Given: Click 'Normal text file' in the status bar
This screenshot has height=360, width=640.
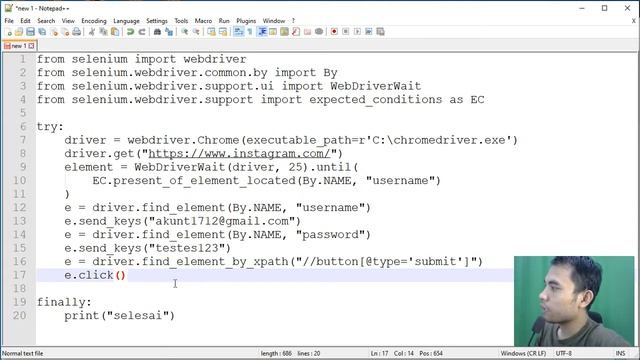Looking at the screenshot, I should (x=23, y=353).
